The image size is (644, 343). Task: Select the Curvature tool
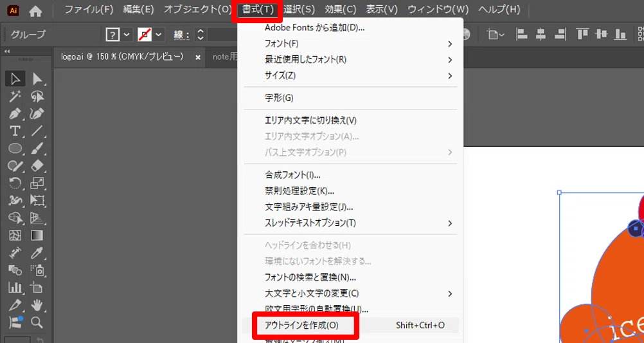(37, 113)
